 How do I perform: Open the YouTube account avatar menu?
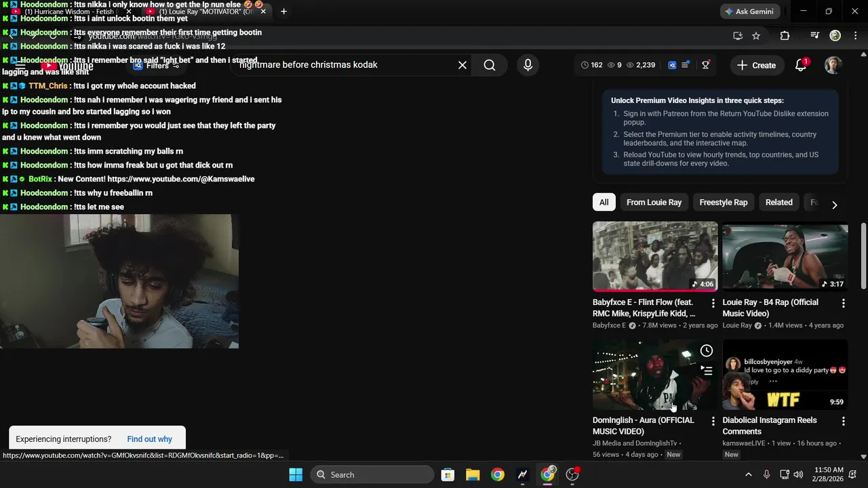[833, 65]
